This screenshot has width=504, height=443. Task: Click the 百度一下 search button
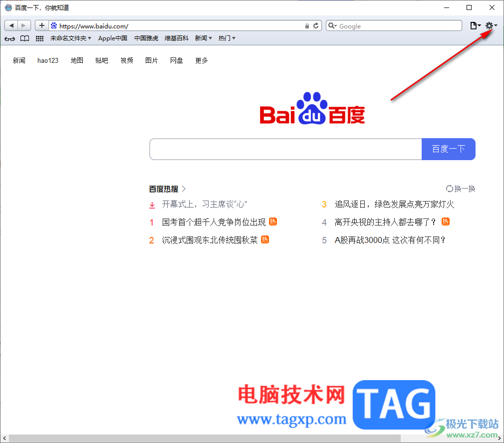(448, 149)
